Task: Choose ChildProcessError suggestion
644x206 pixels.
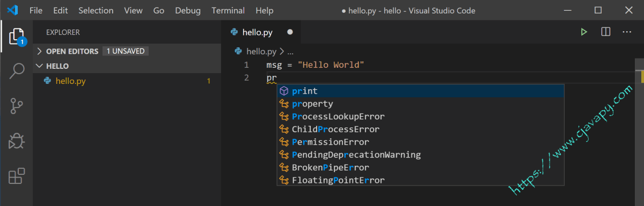Action: [420, 129]
